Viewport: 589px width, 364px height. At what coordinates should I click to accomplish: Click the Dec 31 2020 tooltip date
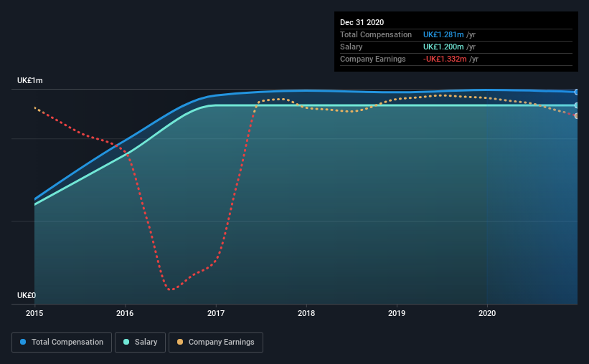tap(362, 22)
